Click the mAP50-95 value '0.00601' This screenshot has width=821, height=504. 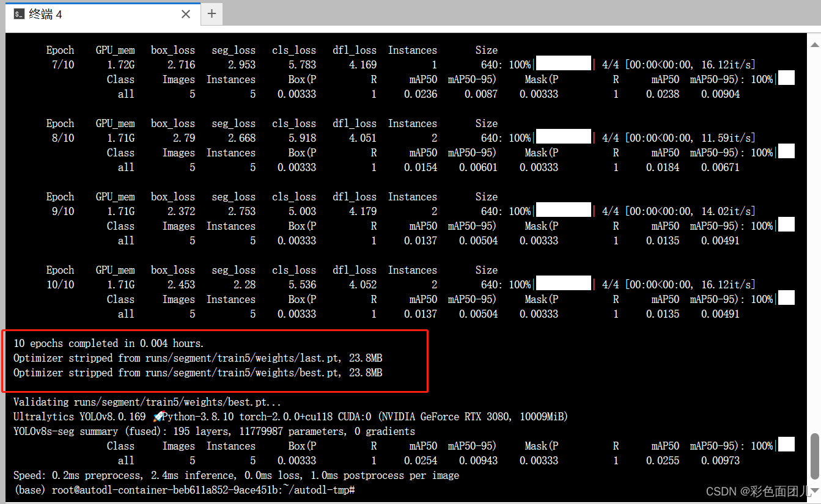pyautogui.click(x=479, y=167)
